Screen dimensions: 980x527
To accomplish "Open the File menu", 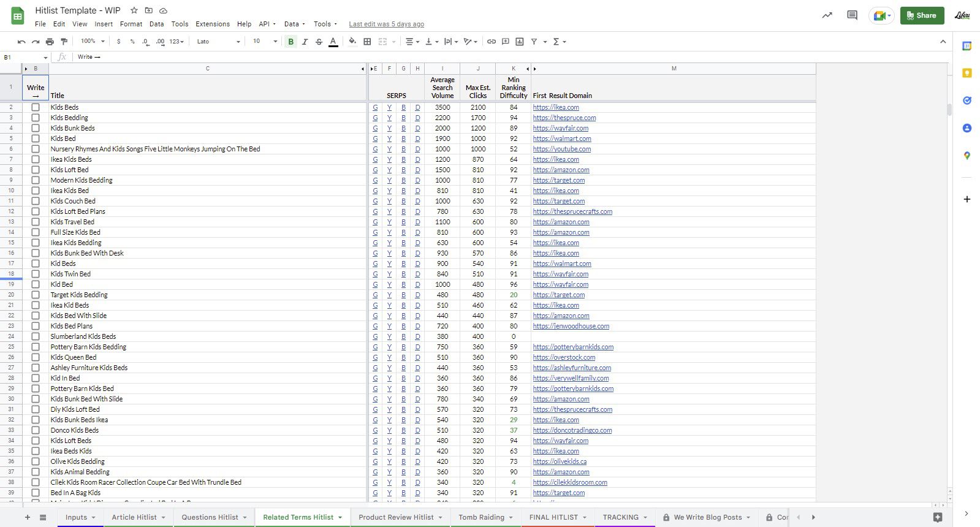I will (x=40, y=24).
